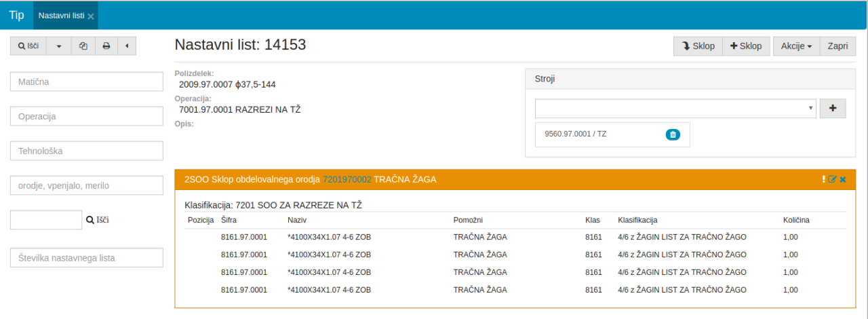The image size is (868, 319).
Task: Remove the 2SOO assembly with the X icon
Action: pyautogui.click(x=843, y=179)
